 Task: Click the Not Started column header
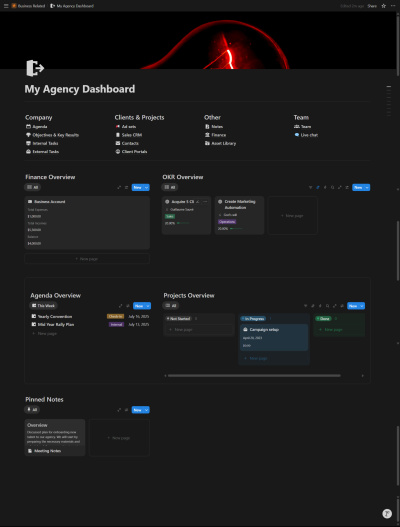coord(179,319)
